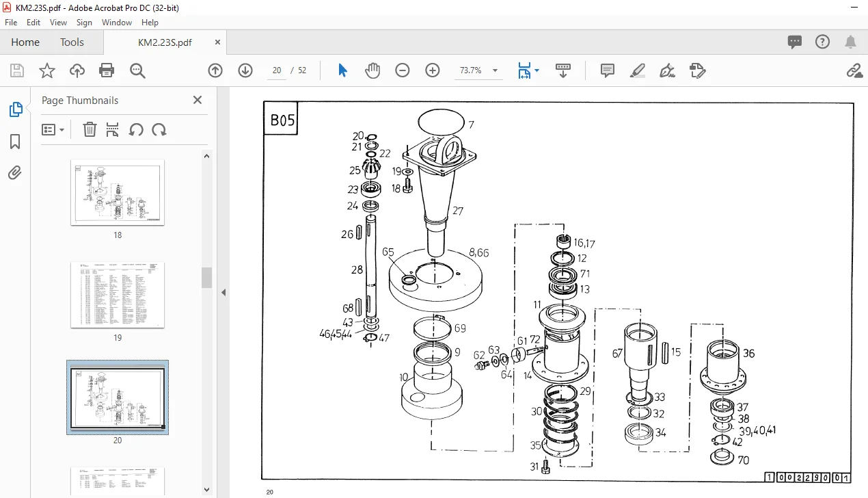Image resolution: width=868 pixels, height=498 pixels.
Task: Click the page number field showing 20
Action: point(277,70)
